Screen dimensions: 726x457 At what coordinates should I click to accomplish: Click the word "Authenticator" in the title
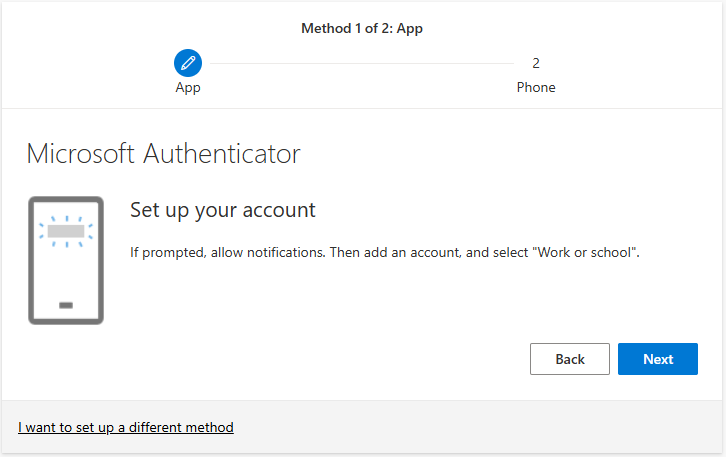click(x=222, y=154)
